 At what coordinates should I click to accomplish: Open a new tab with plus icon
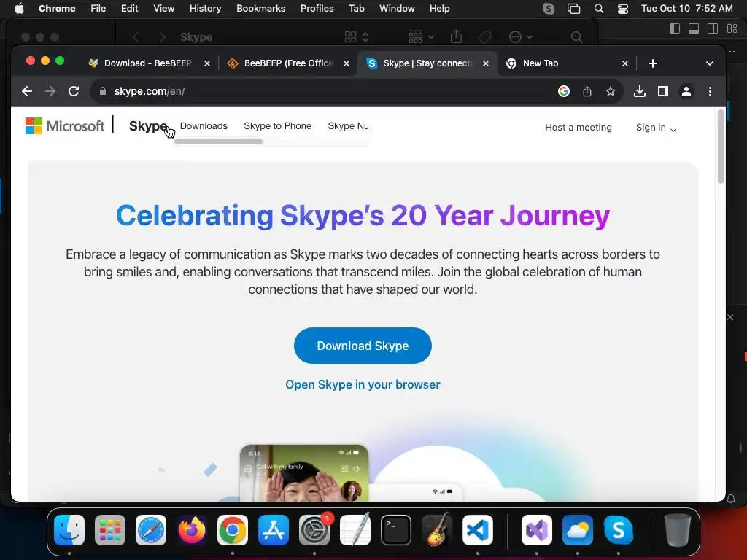[653, 63]
